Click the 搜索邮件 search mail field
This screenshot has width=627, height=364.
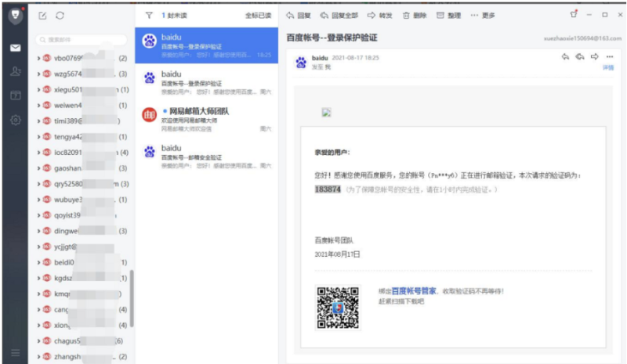82,39
